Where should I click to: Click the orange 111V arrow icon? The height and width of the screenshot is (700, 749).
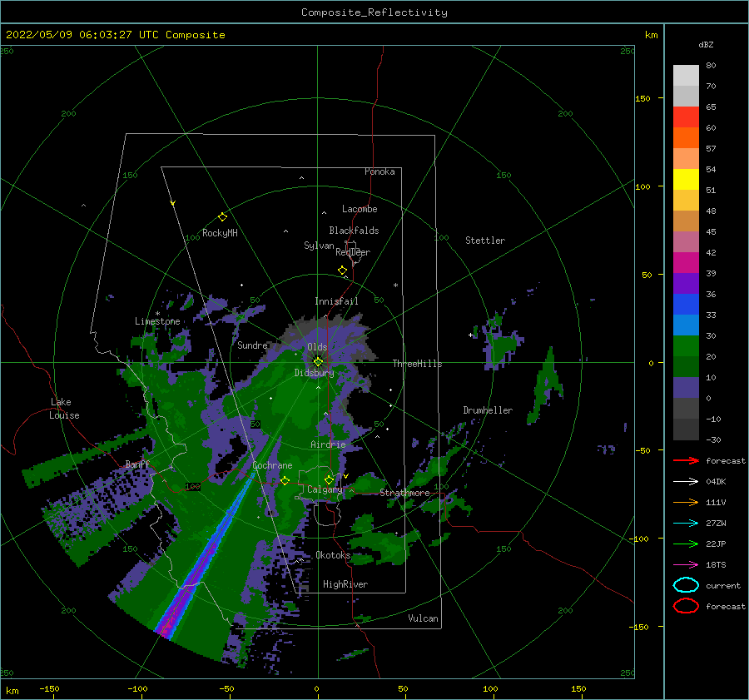coord(686,502)
